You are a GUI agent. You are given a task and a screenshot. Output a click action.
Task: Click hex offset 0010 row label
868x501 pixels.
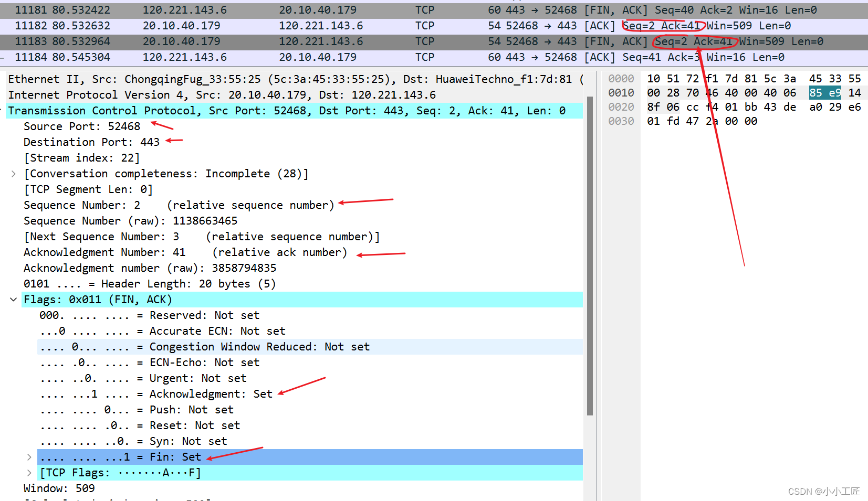coord(621,93)
